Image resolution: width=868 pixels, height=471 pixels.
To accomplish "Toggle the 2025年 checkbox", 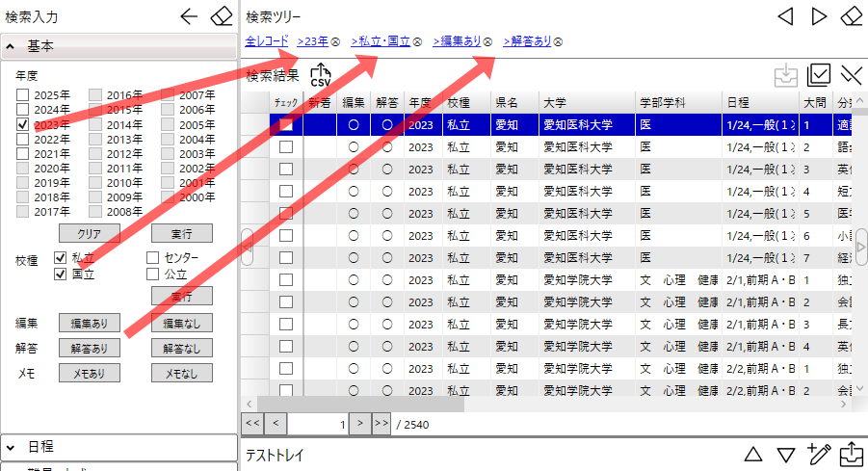I will (x=23, y=95).
